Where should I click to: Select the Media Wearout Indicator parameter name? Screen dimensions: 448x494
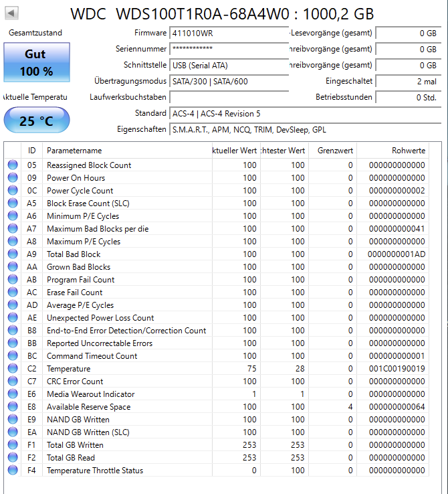(90, 394)
